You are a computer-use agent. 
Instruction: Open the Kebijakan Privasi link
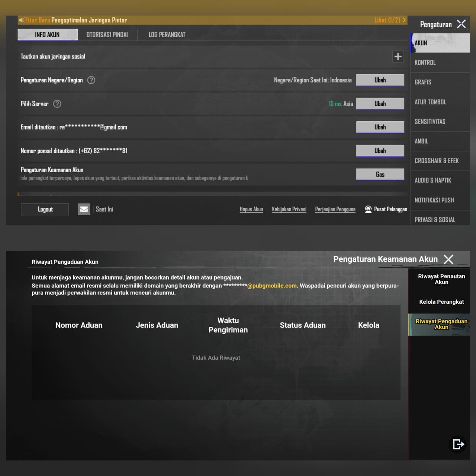[289, 209]
